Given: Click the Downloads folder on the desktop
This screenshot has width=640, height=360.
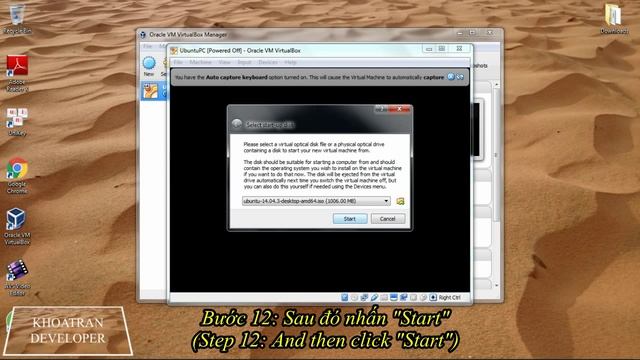Looking at the screenshot, I should tap(613, 18).
